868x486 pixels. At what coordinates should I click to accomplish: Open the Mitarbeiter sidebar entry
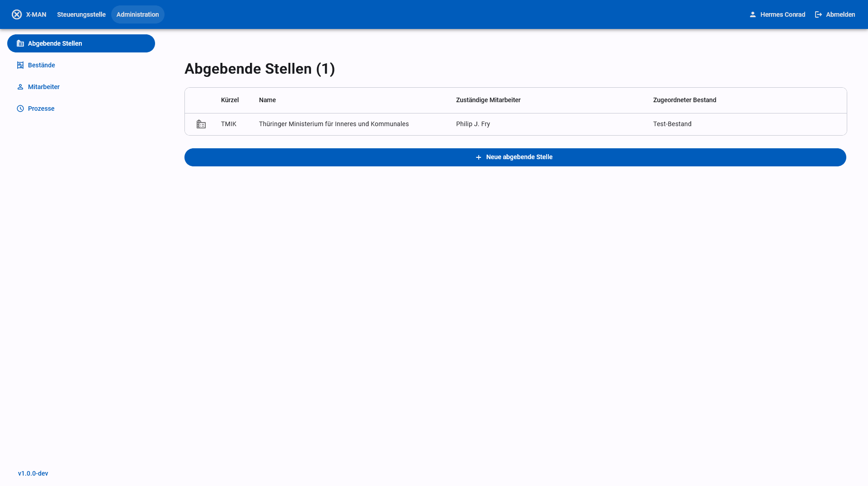point(81,87)
